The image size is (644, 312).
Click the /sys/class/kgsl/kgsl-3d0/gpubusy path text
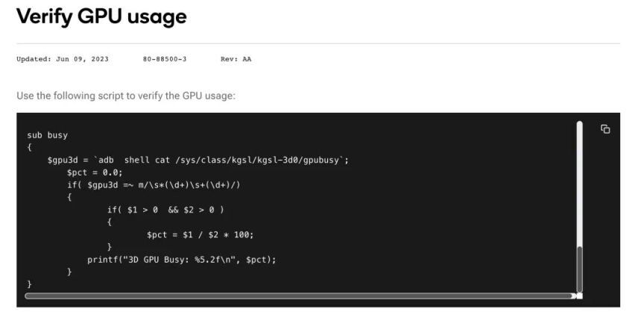(259, 160)
